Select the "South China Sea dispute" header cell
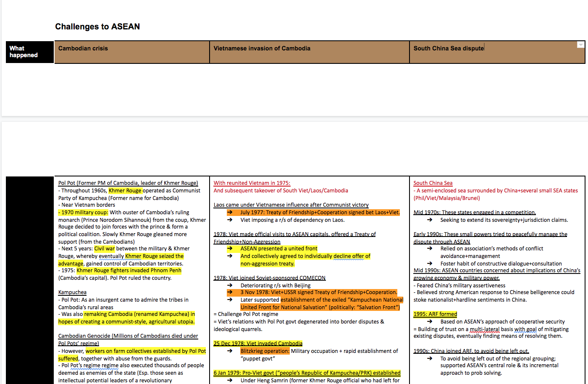 (448, 48)
